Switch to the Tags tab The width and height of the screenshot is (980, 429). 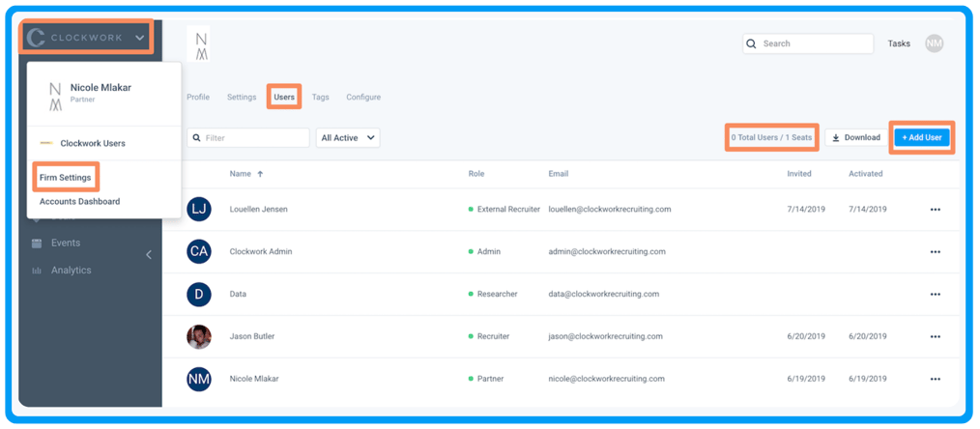coord(320,98)
